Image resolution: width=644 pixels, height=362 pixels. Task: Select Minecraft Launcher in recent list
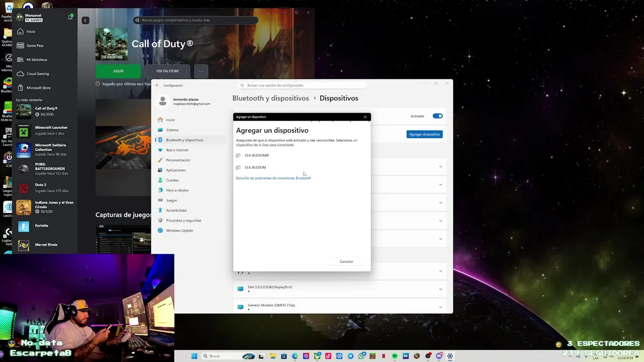[45, 130]
